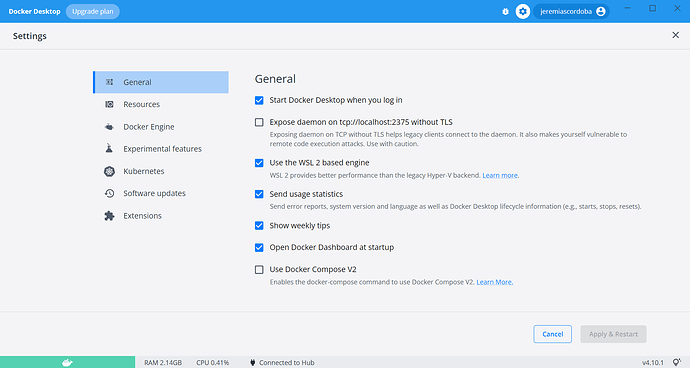Close the Settings panel with the X
690x368 pixels.
[x=675, y=35]
